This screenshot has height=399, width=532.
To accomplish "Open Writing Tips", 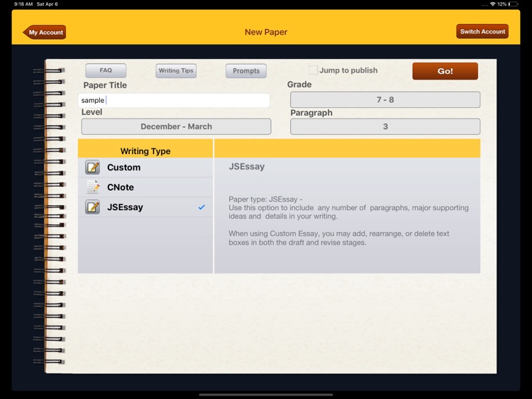I will (176, 70).
